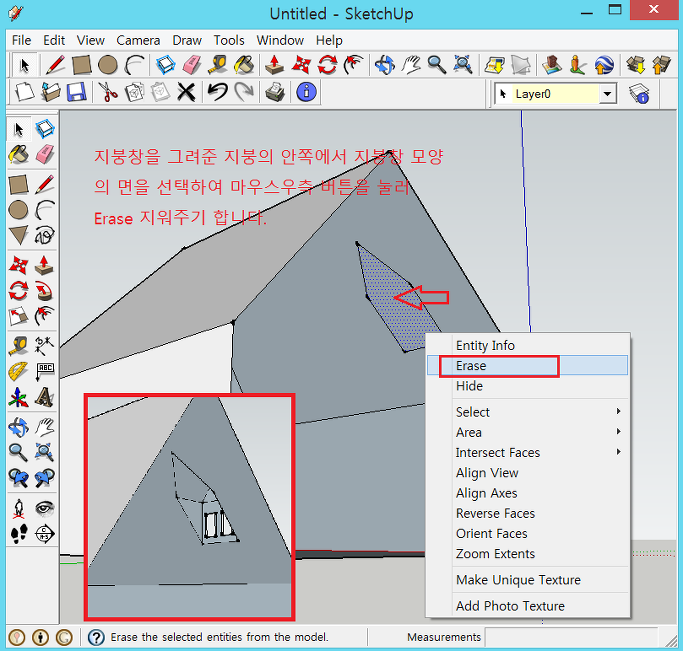
Task: Go to Previous camera view
Action: coord(18,478)
